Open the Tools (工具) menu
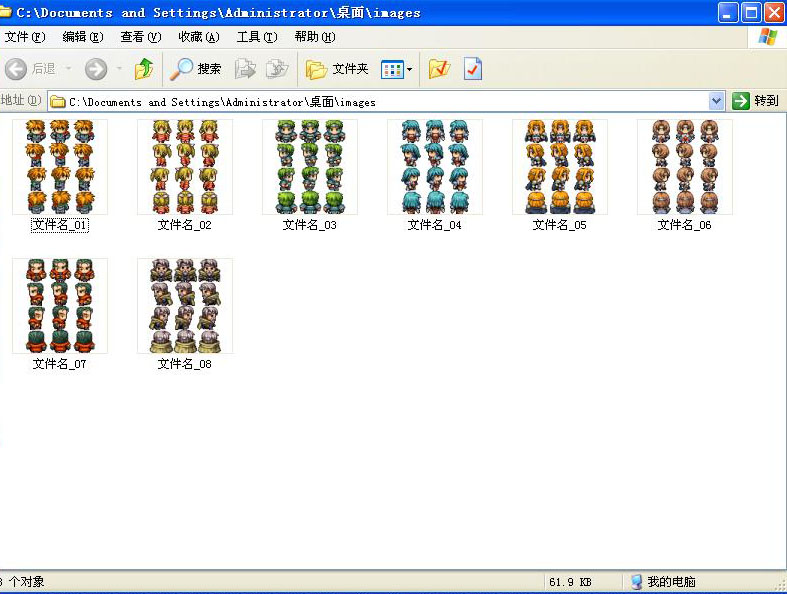This screenshot has width=787, height=594. coord(257,37)
